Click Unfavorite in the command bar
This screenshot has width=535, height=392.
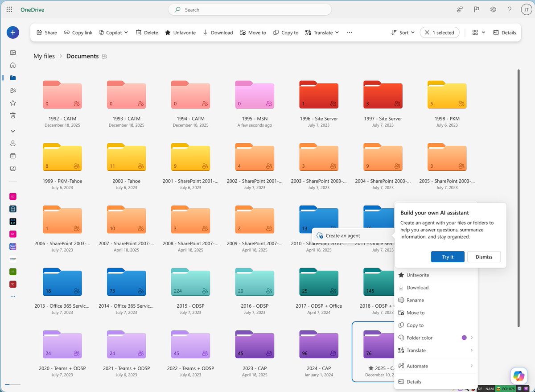click(x=180, y=33)
